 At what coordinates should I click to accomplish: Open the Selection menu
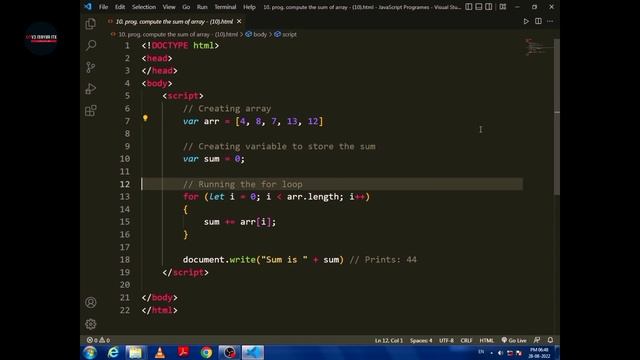click(x=144, y=7)
